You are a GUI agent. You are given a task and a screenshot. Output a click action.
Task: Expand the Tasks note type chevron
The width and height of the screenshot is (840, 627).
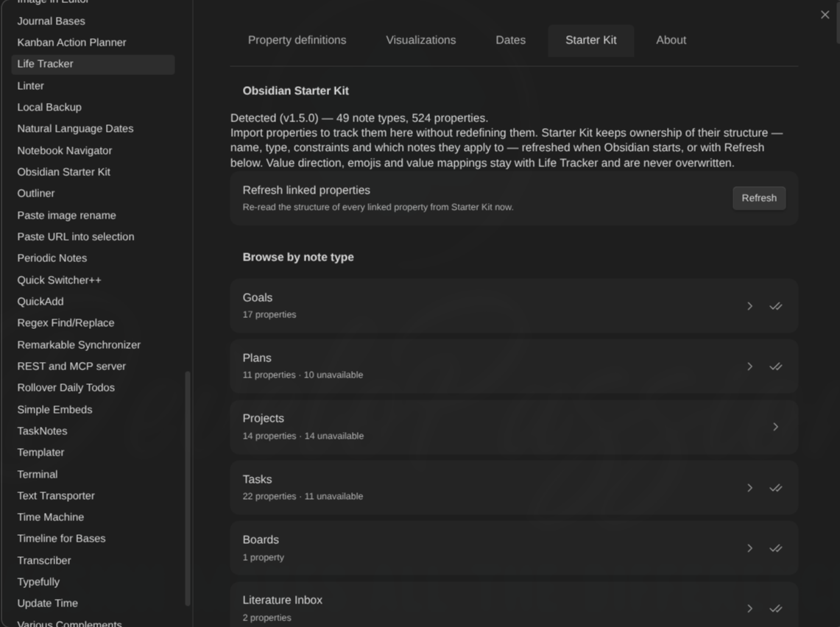point(749,488)
